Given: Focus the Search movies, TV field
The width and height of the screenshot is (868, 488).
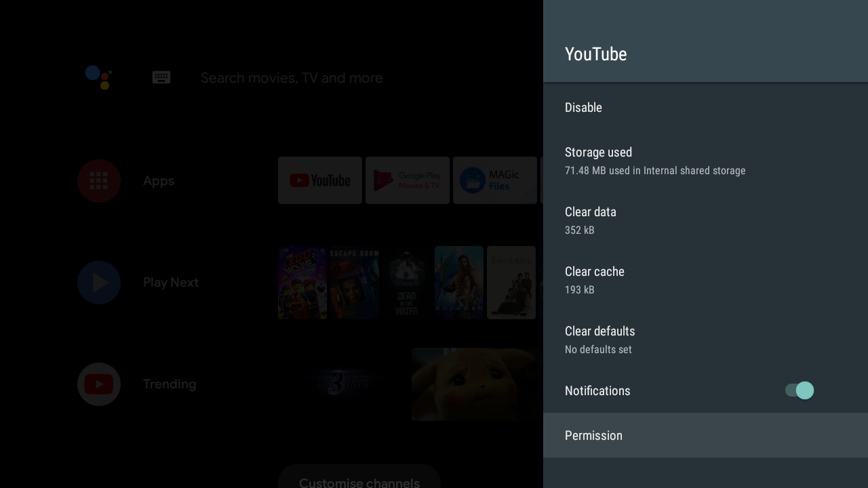Looking at the screenshot, I should (292, 78).
